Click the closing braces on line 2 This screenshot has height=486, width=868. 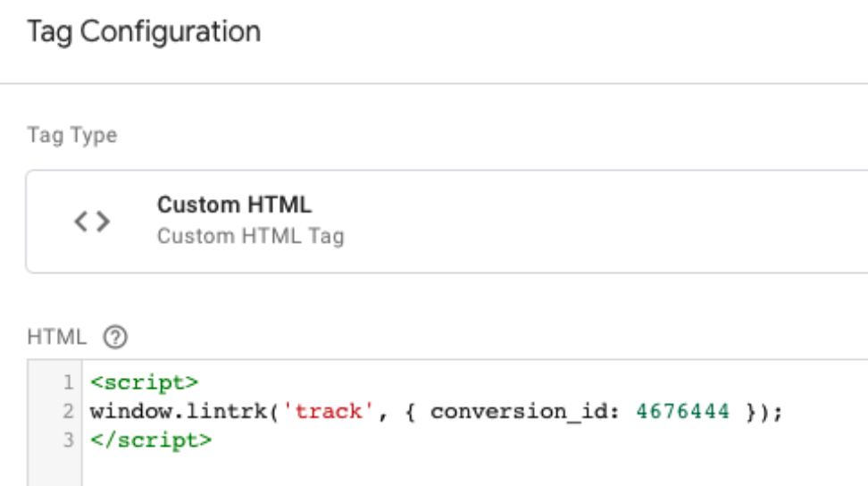pos(764,412)
